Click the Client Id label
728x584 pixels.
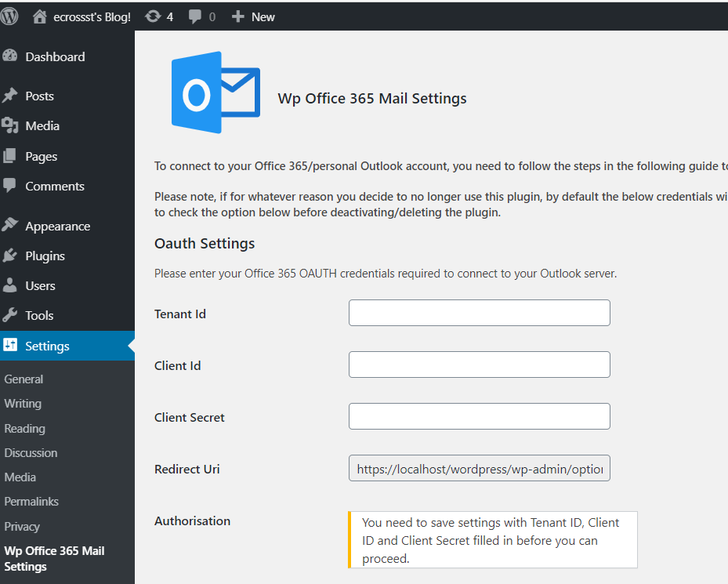tap(177, 365)
